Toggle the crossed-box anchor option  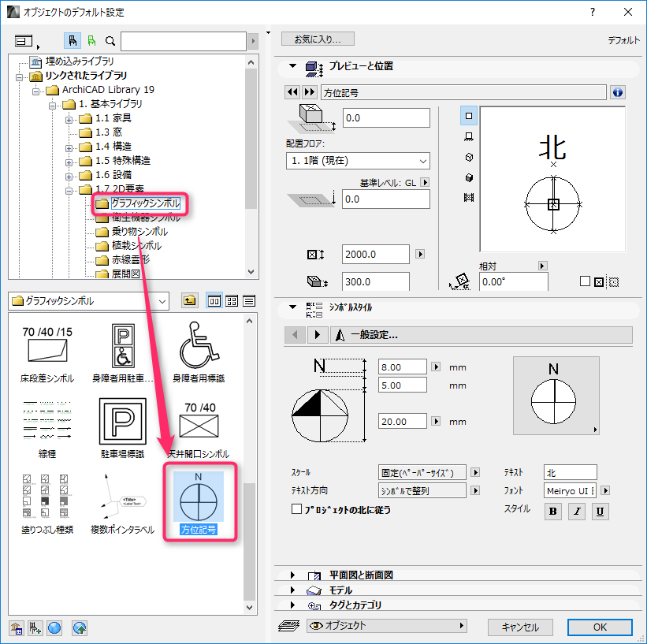click(x=599, y=282)
